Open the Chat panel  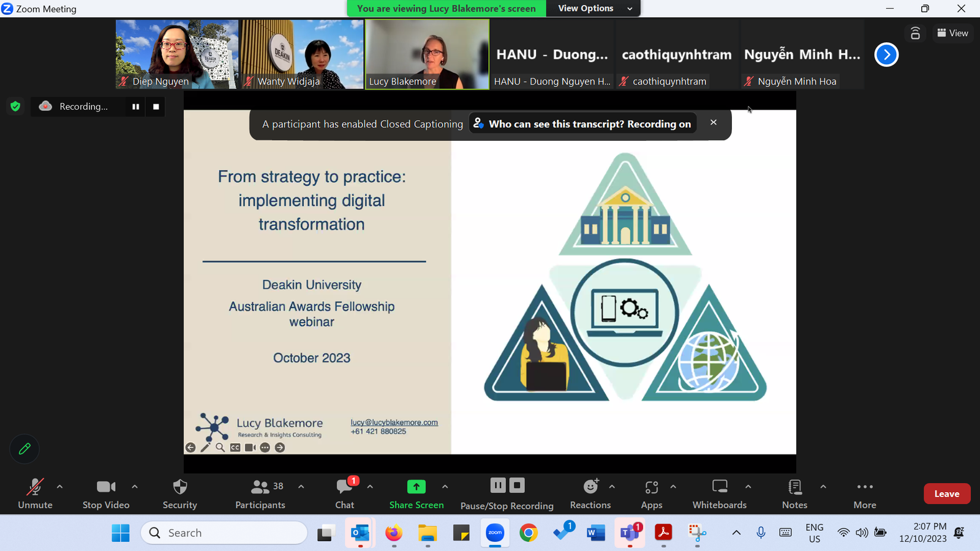[x=345, y=493]
